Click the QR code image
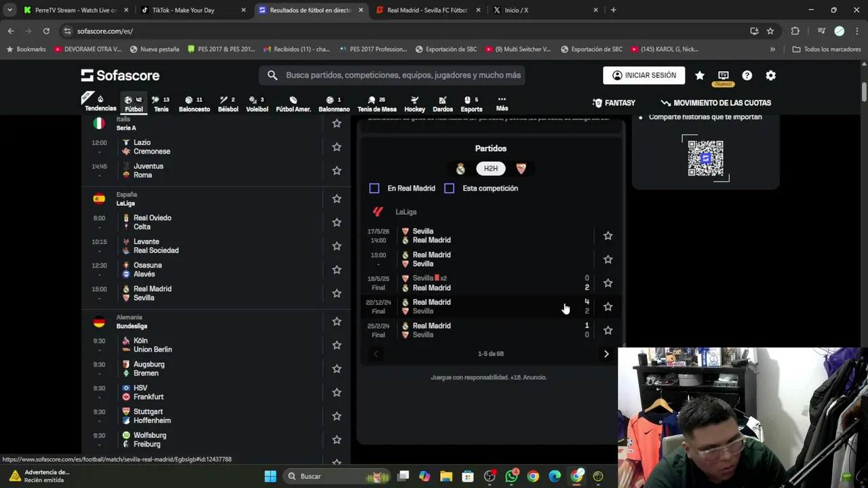 coord(705,158)
